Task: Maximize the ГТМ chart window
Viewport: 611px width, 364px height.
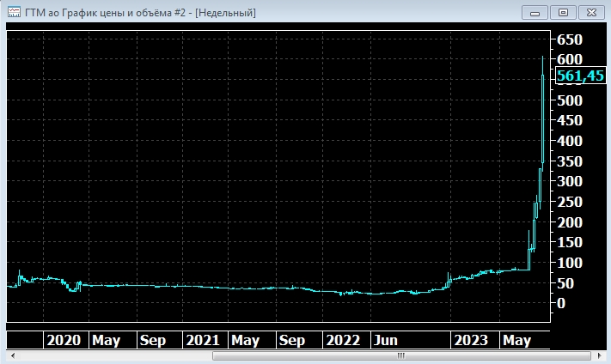Action: [x=564, y=13]
